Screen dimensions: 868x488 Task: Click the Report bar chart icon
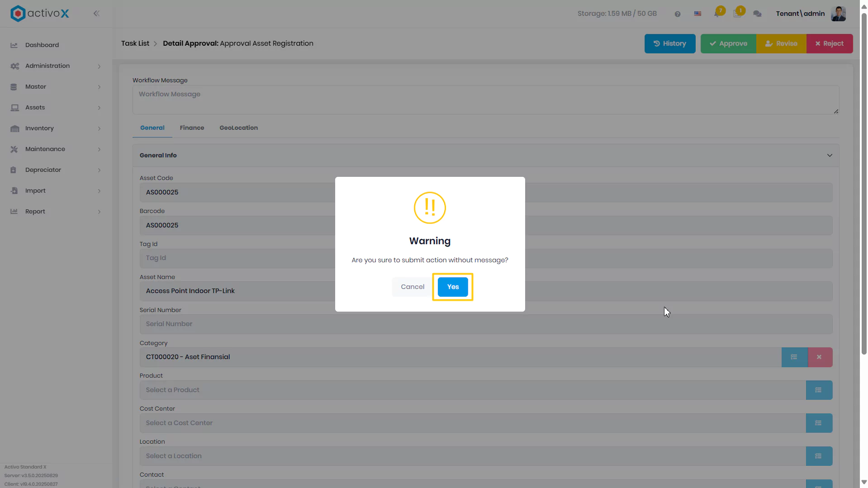coord(14,212)
